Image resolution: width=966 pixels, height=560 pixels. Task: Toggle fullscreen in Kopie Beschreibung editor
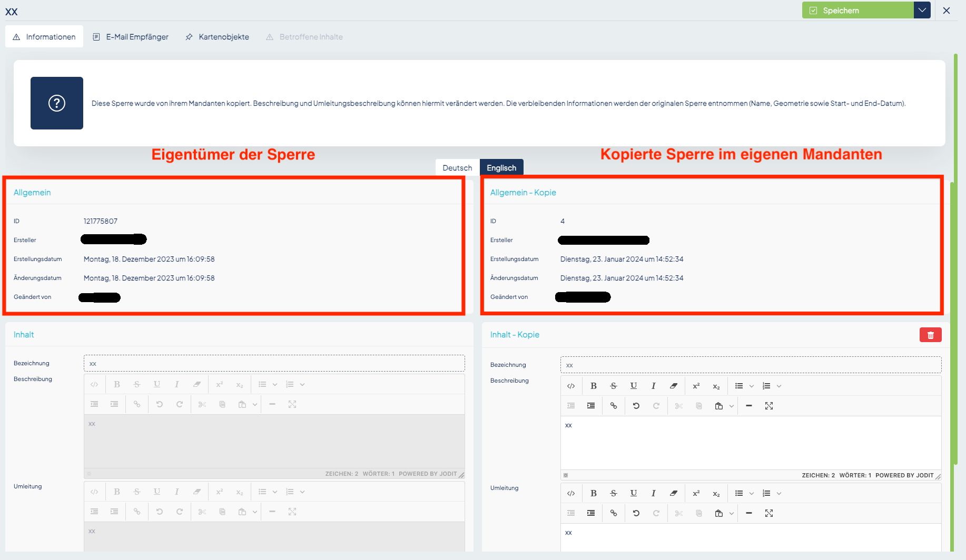(x=769, y=406)
